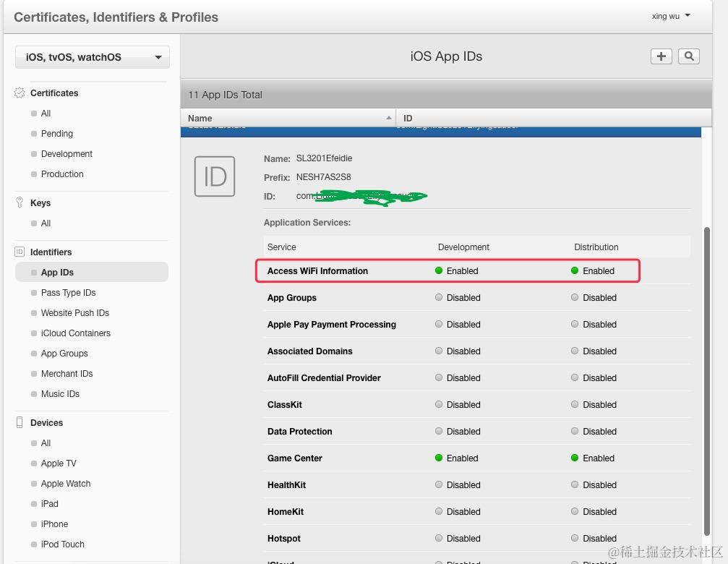Click the plus icon to add App ID
The height and width of the screenshot is (564, 728).
click(661, 56)
